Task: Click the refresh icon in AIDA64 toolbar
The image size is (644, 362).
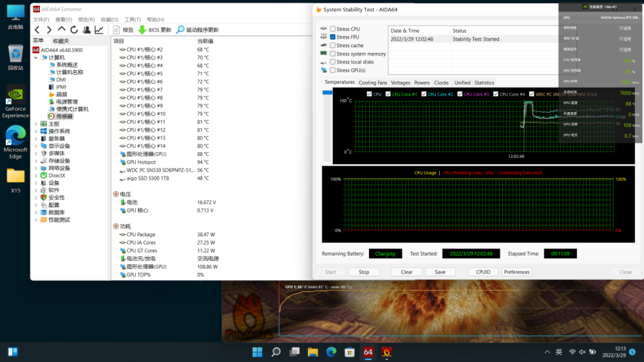Action: coord(74,30)
